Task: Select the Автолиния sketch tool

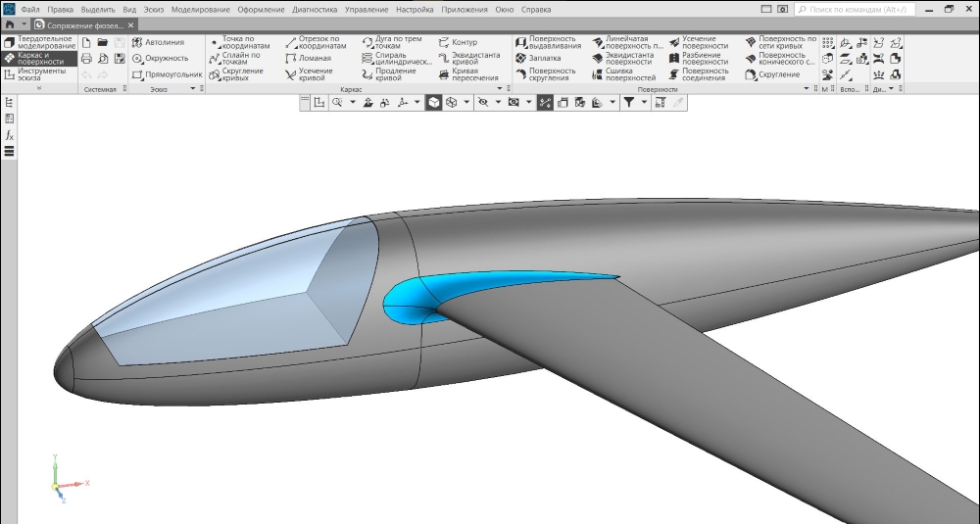Action: pos(158,42)
